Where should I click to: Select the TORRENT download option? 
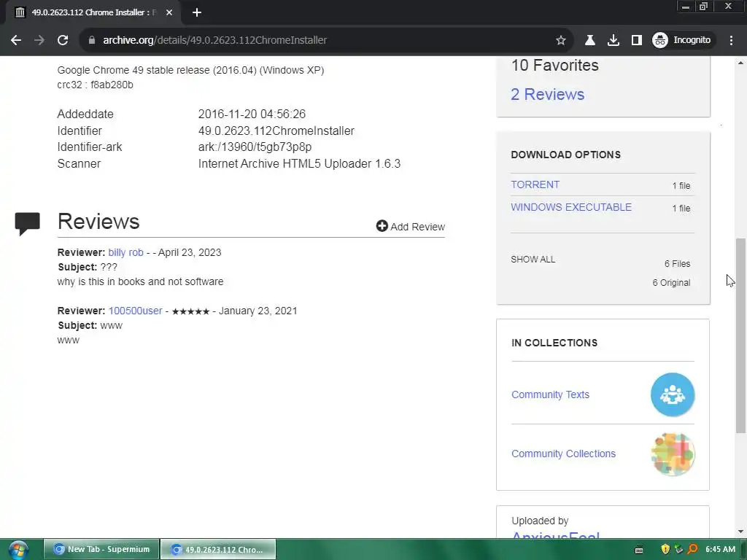pyautogui.click(x=535, y=184)
